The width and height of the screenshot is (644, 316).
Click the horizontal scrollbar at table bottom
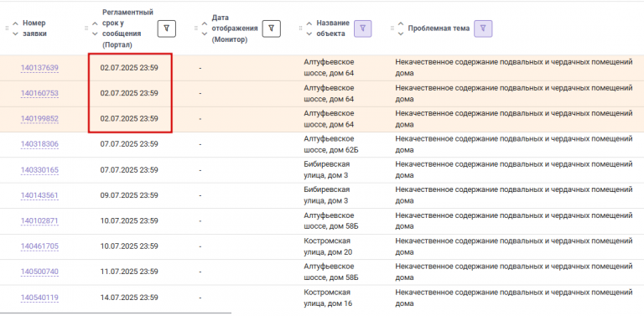(116, 313)
